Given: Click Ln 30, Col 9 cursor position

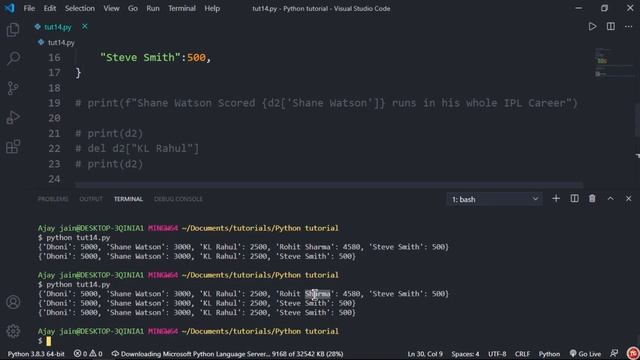Looking at the screenshot, I should (424, 354).
